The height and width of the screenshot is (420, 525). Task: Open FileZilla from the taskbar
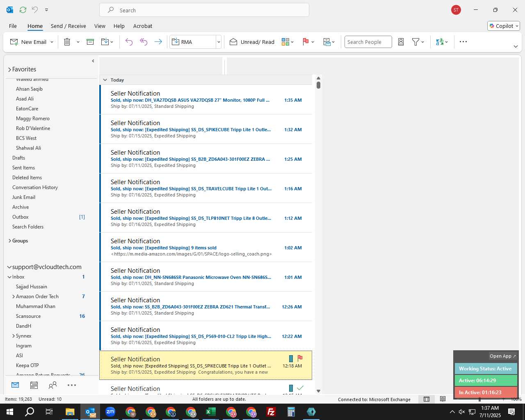[271, 412]
